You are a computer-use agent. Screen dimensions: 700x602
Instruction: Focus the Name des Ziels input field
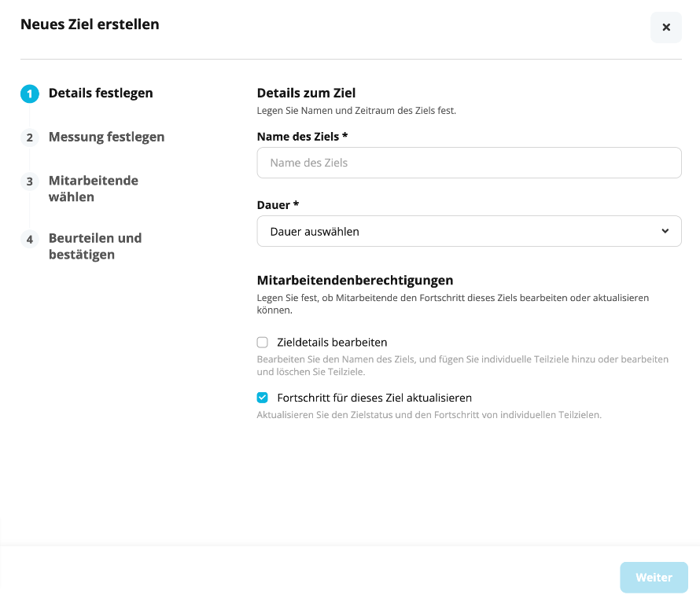470,163
